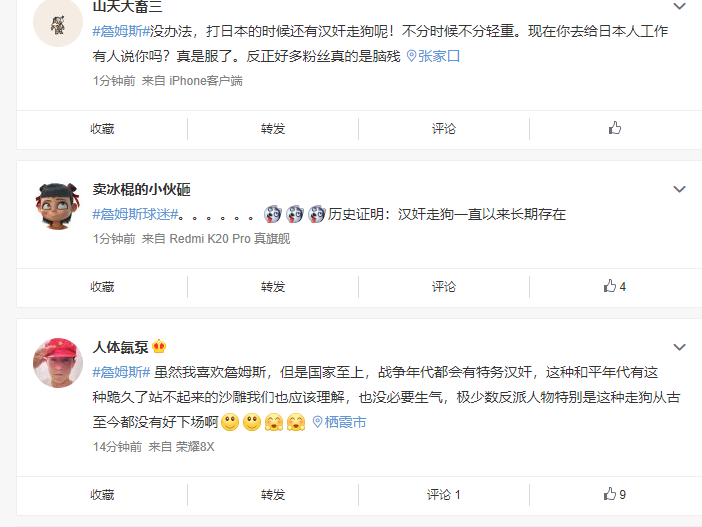Click 收藏 on 卖冰棍的小伙砸's post

(x=102, y=287)
